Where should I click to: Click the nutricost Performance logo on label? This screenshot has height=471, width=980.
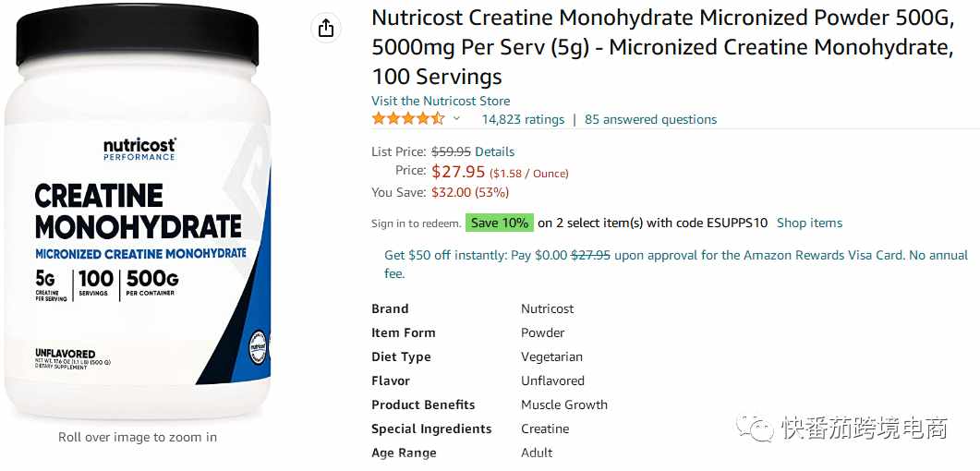tap(139, 150)
